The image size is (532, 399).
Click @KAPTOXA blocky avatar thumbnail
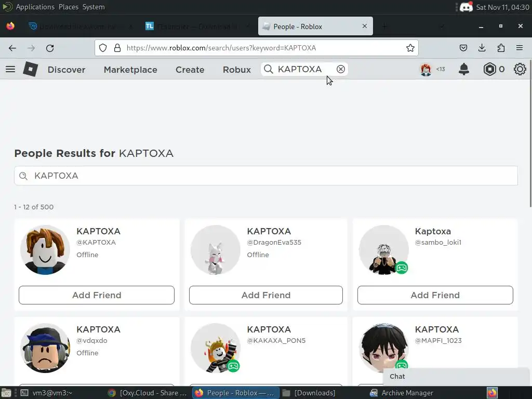[45, 250]
